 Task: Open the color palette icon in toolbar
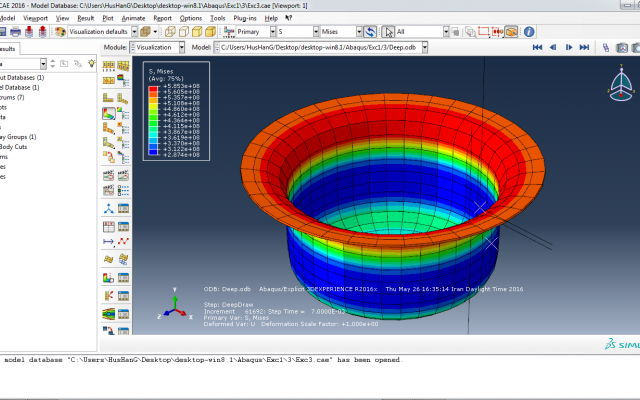click(60, 31)
